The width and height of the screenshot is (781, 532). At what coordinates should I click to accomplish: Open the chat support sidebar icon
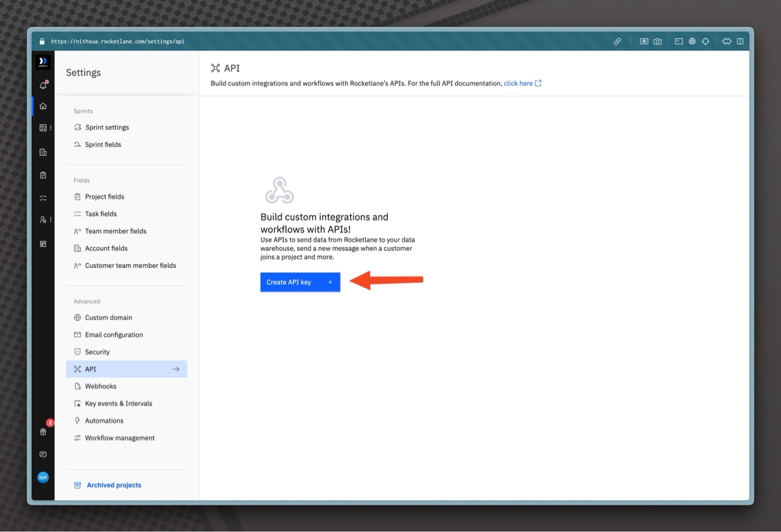pos(43,455)
